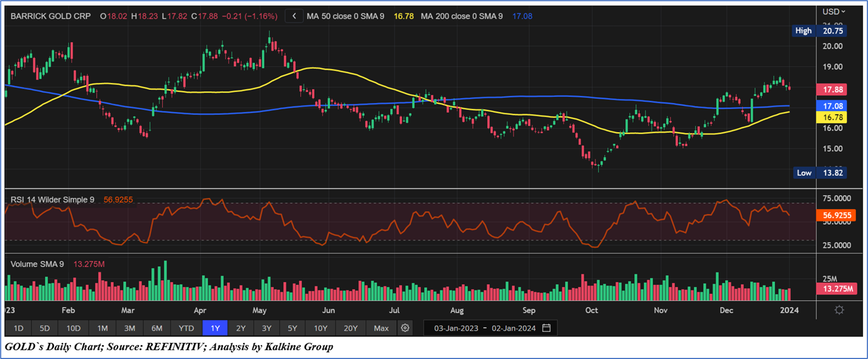Switch to the 3M range

130,328
